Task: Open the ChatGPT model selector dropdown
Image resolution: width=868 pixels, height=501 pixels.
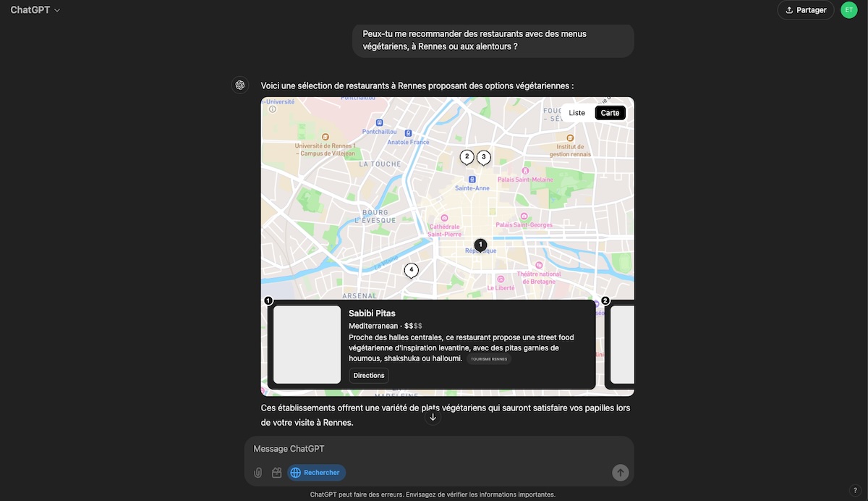Action: (x=35, y=10)
